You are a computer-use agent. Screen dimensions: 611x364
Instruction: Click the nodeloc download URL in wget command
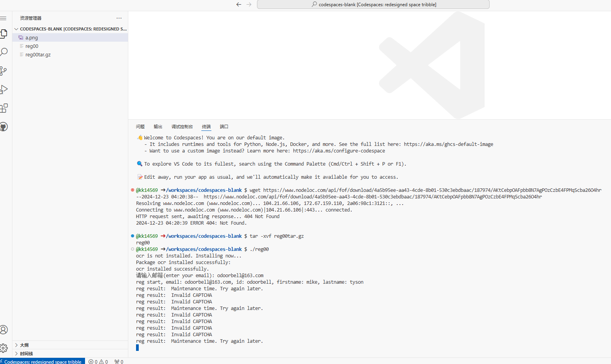432,190
